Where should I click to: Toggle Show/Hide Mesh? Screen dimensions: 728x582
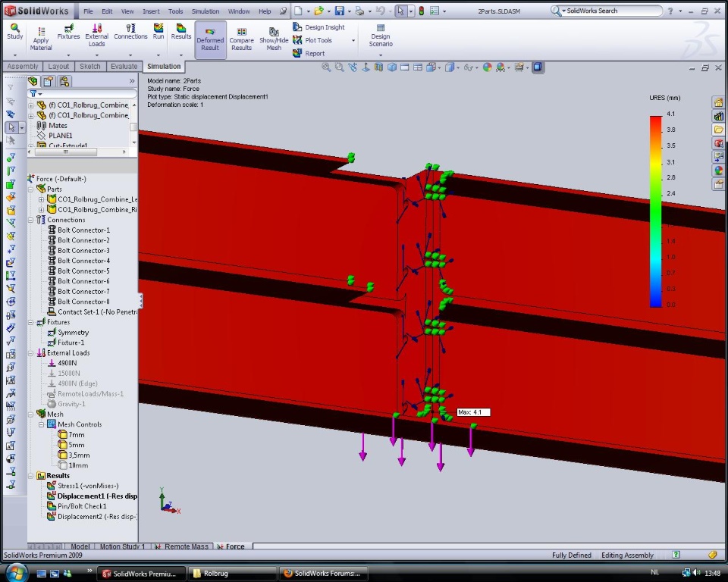[x=274, y=39]
